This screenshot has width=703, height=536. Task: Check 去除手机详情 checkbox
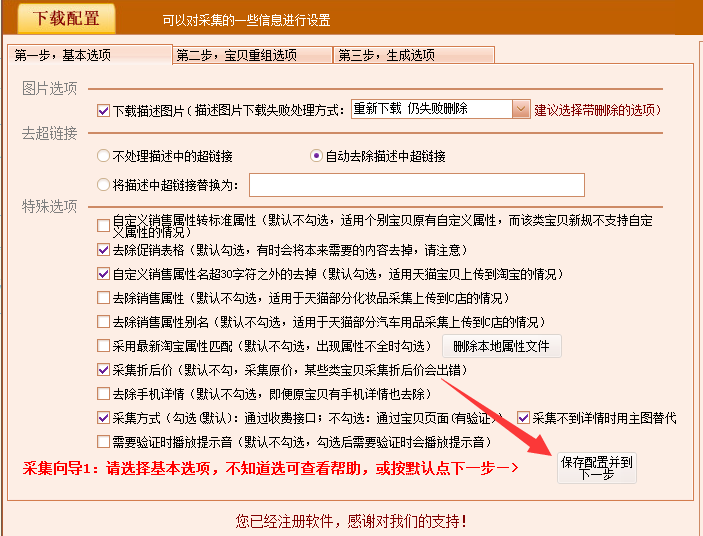point(103,394)
